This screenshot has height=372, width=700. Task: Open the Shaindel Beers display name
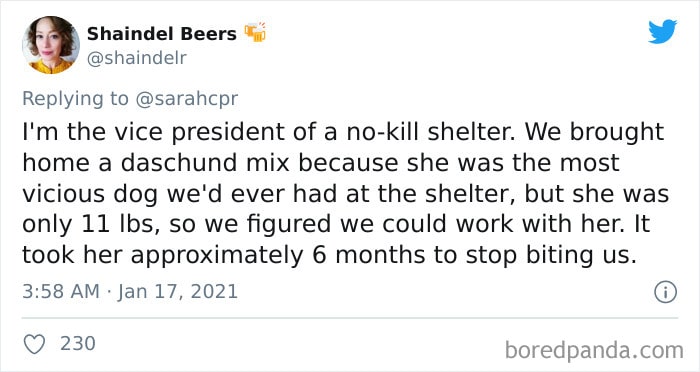tap(162, 34)
